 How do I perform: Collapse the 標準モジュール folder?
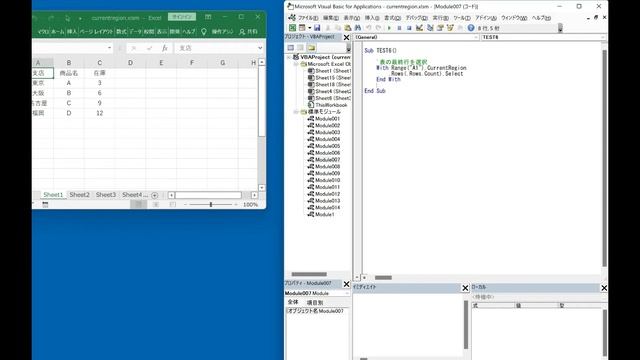pos(296,111)
